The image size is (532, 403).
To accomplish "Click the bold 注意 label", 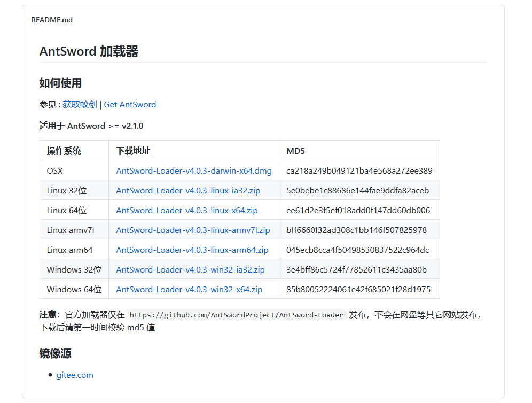I will tap(48, 315).
